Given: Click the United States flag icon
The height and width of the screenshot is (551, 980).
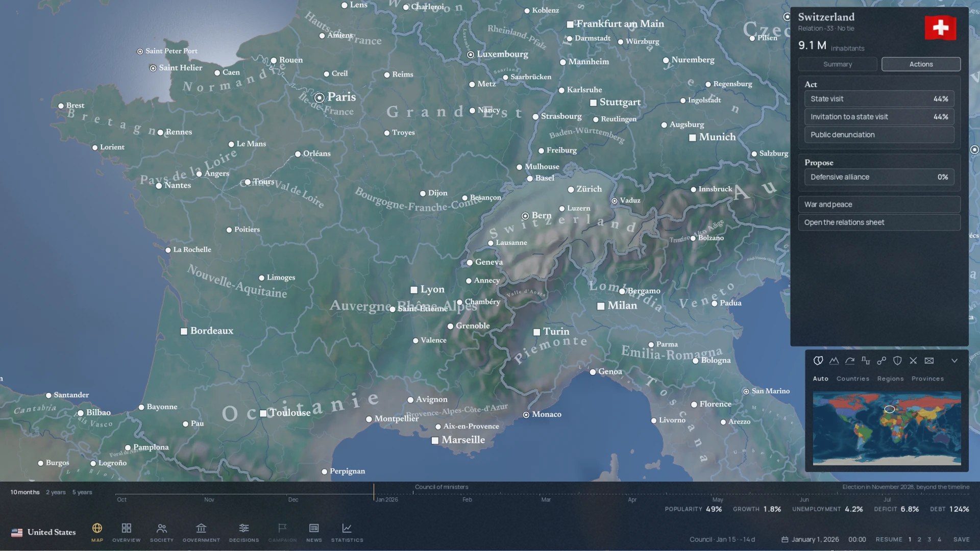Looking at the screenshot, I should (17, 532).
